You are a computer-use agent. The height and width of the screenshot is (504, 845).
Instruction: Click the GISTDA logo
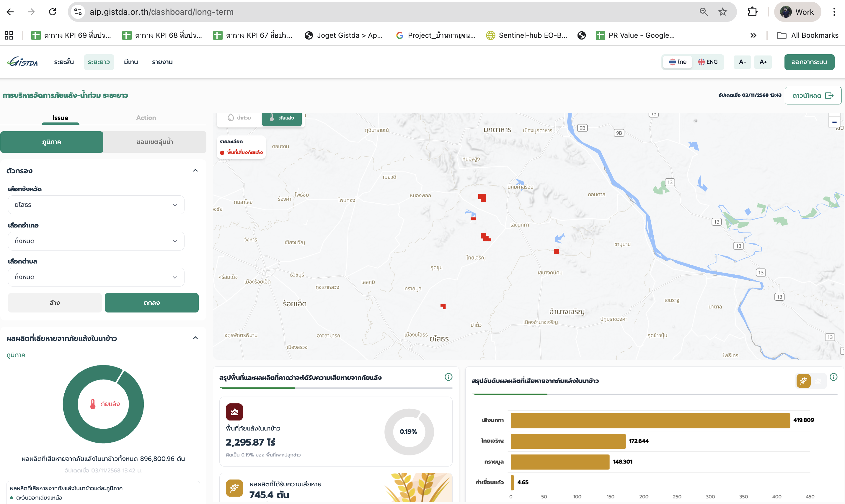click(x=22, y=62)
